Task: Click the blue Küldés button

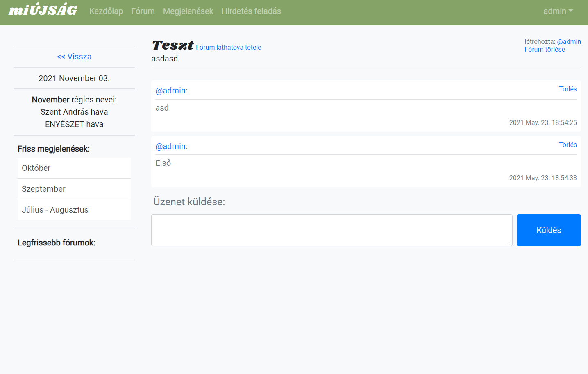Action: [x=549, y=230]
